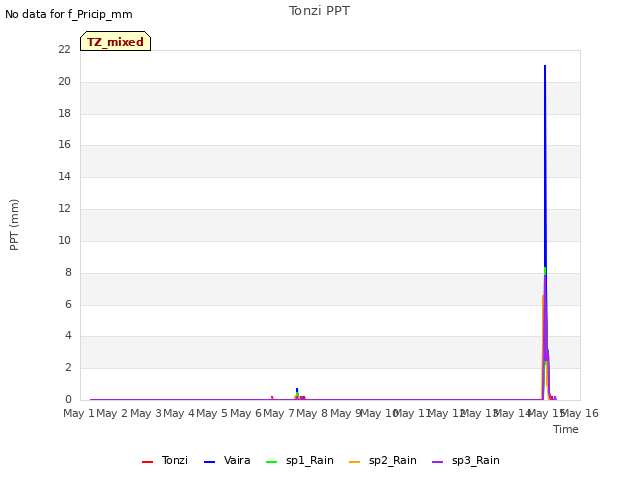Viewport: 640px width, 480px height.
Task: Click the May 4 x-axis label
Action: (x=179, y=413)
